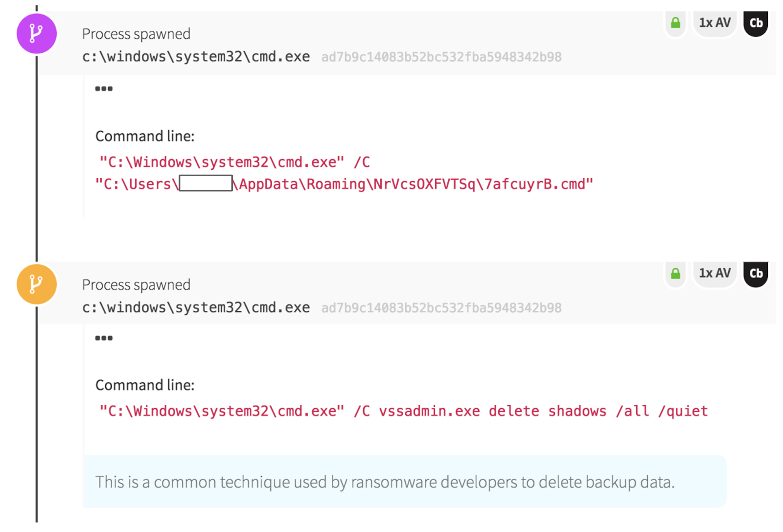
Task: Click the second "Process spawned" heading
Action: tap(136, 285)
